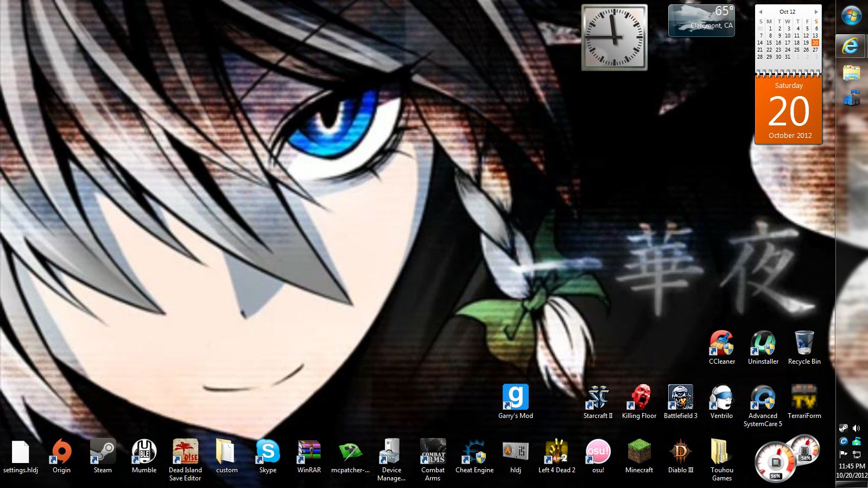Open Dead Island Save Editor

185,460
